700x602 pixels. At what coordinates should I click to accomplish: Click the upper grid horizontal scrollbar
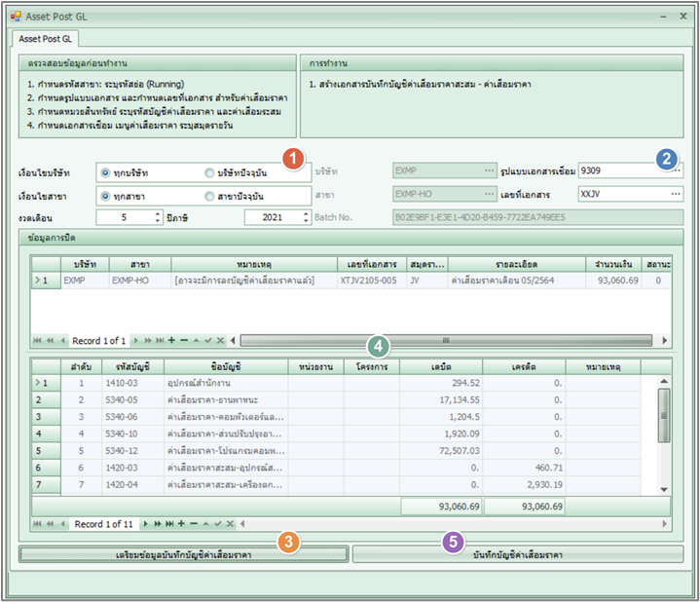(445, 341)
